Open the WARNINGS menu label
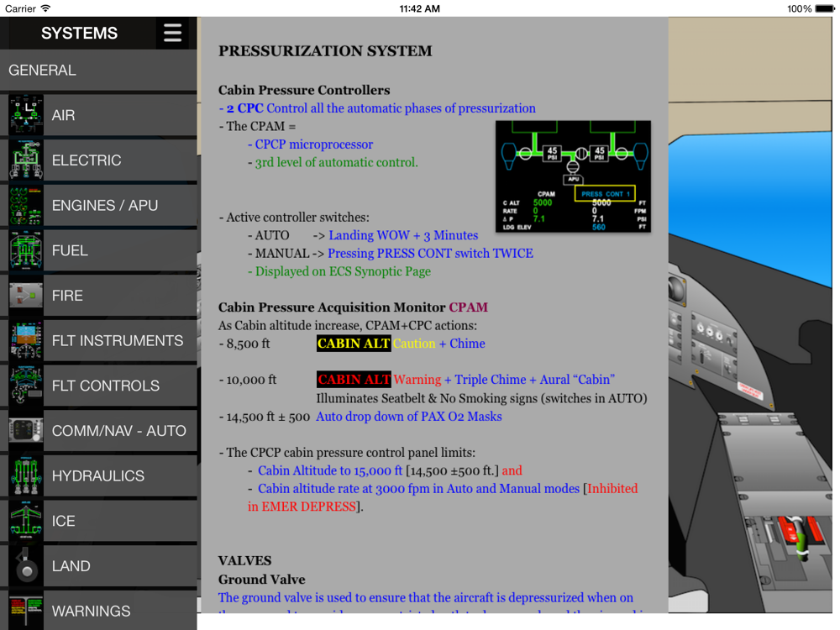 coord(91,610)
